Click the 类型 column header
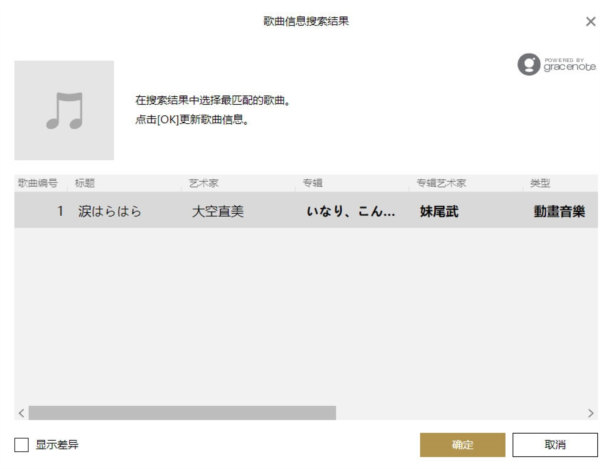 point(540,184)
